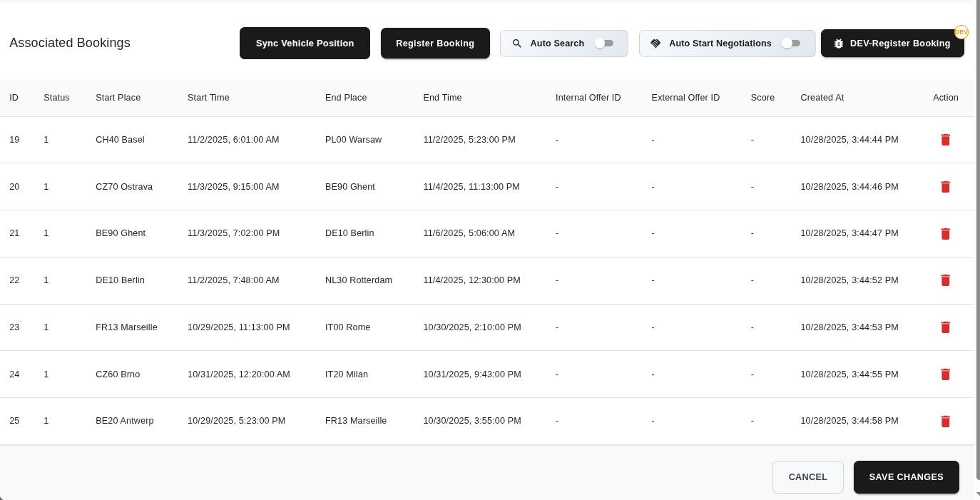Enable the Auto Start Negotiations toggle
Image resolution: width=980 pixels, height=500 pixels.
[792, 43]
